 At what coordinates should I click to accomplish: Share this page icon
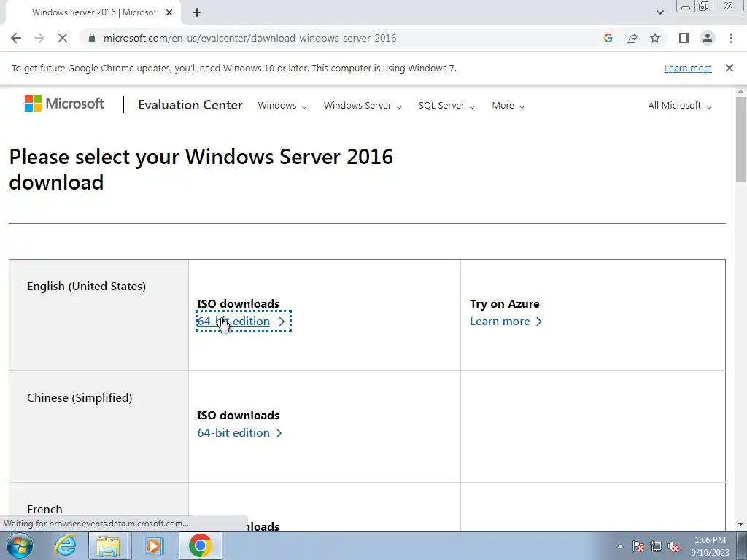(632, 38)
